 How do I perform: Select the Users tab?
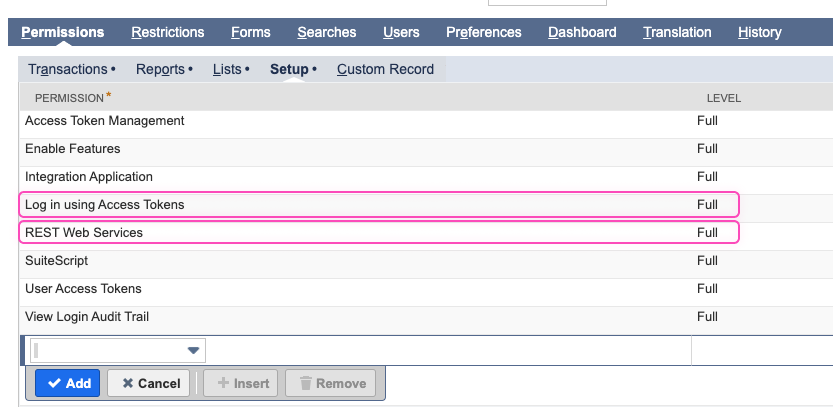pos(401,32)
